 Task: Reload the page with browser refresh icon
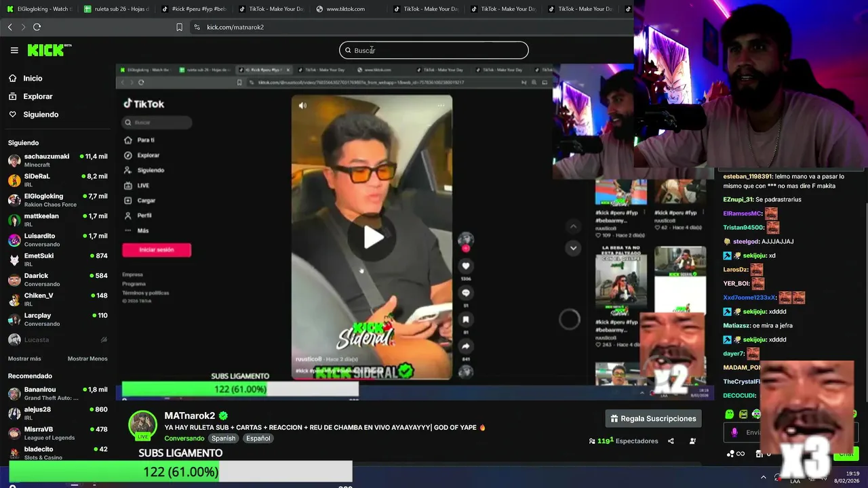click(37, 27)
